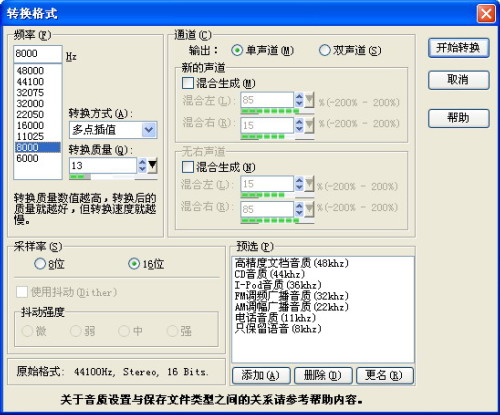Viewport: 500px width, 415px height.
Task: Click 新的声道 混合右 spinner arrows
Action: pos(299,125)
